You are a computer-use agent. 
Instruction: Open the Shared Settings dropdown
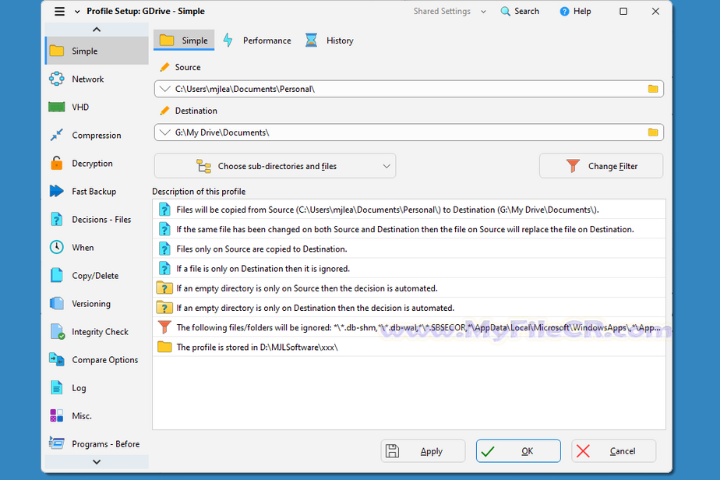(x=449, y=11)
